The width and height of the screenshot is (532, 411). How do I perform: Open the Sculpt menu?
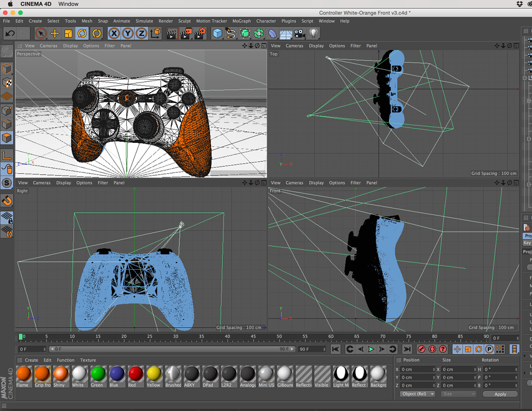(185, 21)
